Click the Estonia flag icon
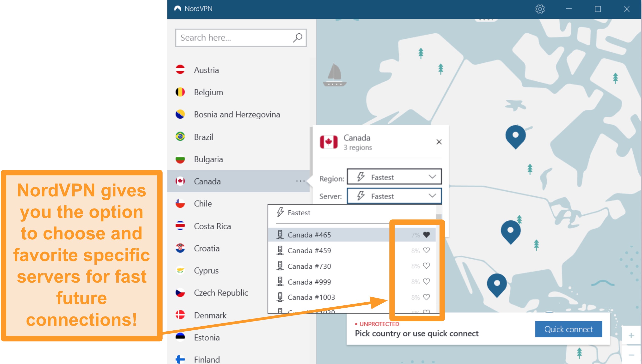The width and height of the screenshot is (642, 364). pos(180,337)
